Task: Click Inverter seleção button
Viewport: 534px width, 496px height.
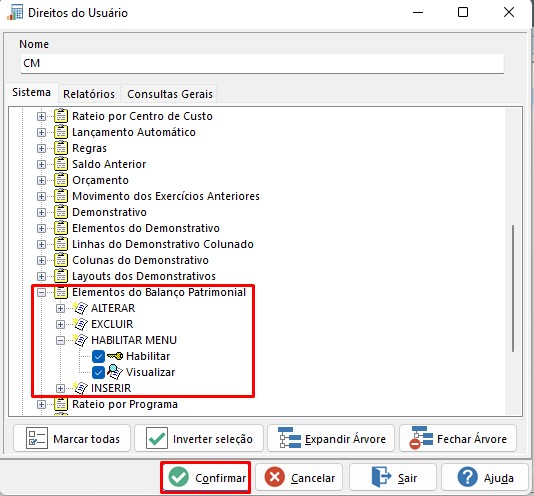Action: pos(199,439)
